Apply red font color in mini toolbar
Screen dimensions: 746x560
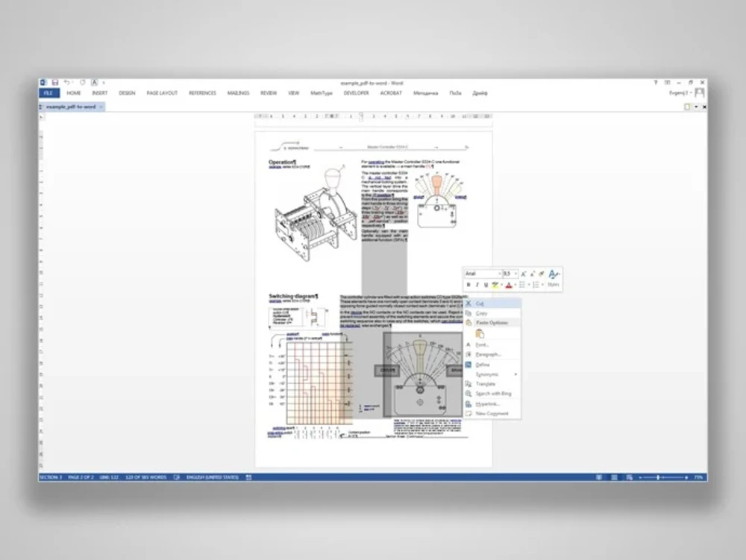pyautogui.click(x=509, y=285)
